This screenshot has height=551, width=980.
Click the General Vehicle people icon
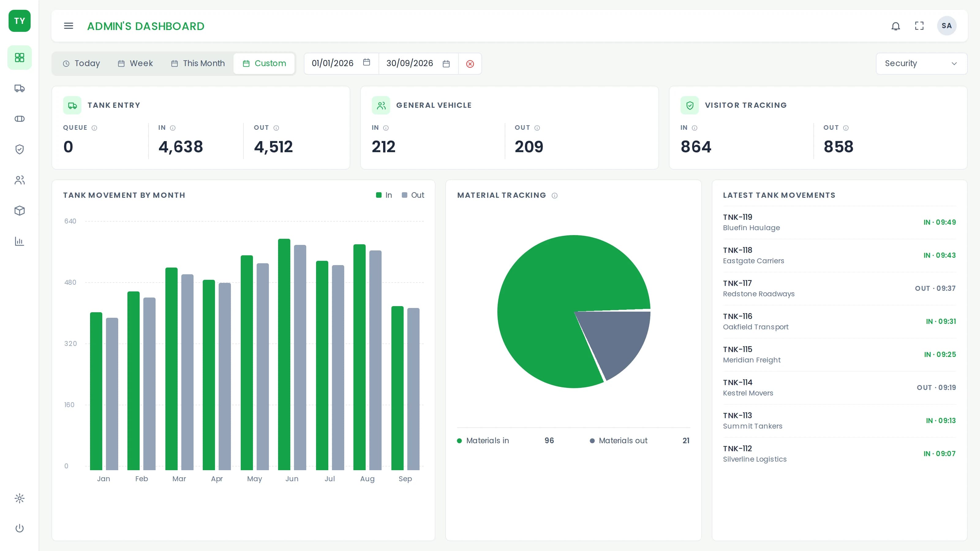pos(381,105)
